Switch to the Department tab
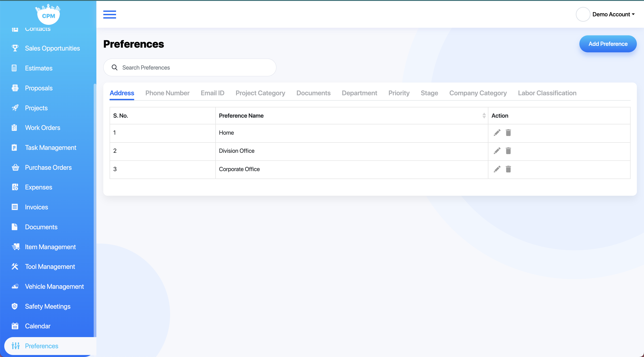 pos(359,93)
